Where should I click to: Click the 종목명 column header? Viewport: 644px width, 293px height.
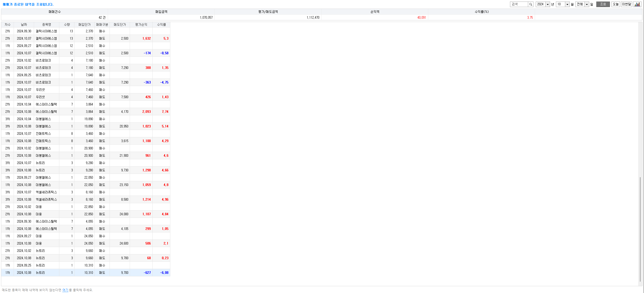pos(46,24)
